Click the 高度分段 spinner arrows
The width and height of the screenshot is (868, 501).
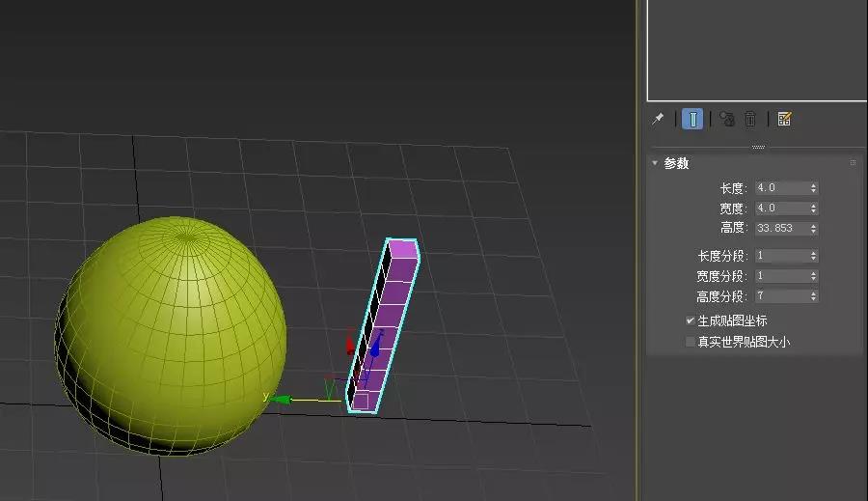point(813,296)
